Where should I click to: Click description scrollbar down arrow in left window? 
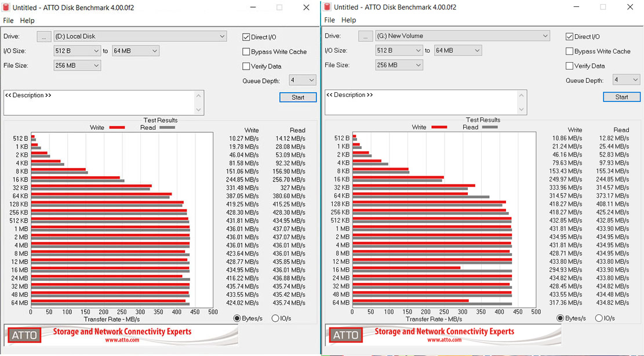[x=199, y=110]
